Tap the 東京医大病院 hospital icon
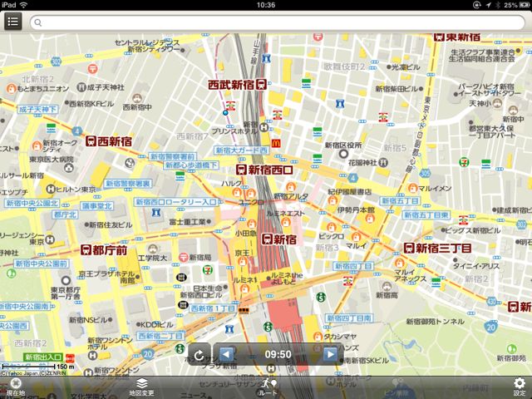This screenshot has width=532, height=399. (x=69, y=167)
